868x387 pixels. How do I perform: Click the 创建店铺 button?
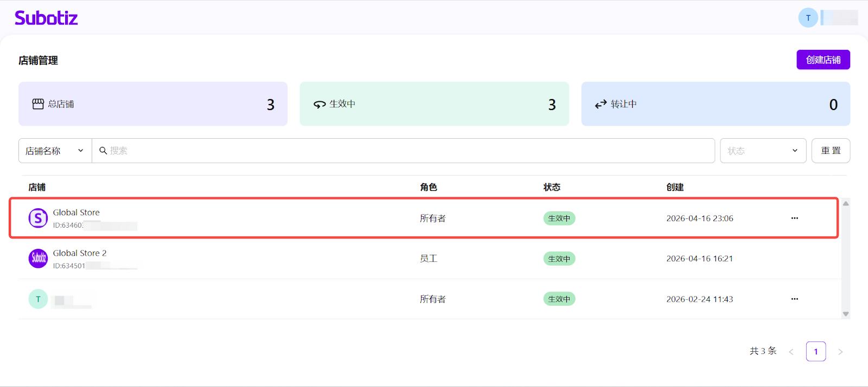(x=823, y=60)
